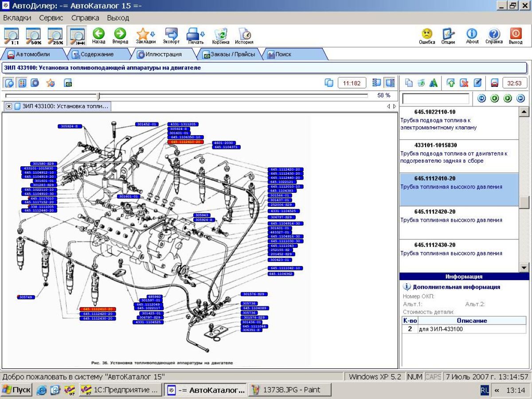Click the red X delete icon

(464, 83)
